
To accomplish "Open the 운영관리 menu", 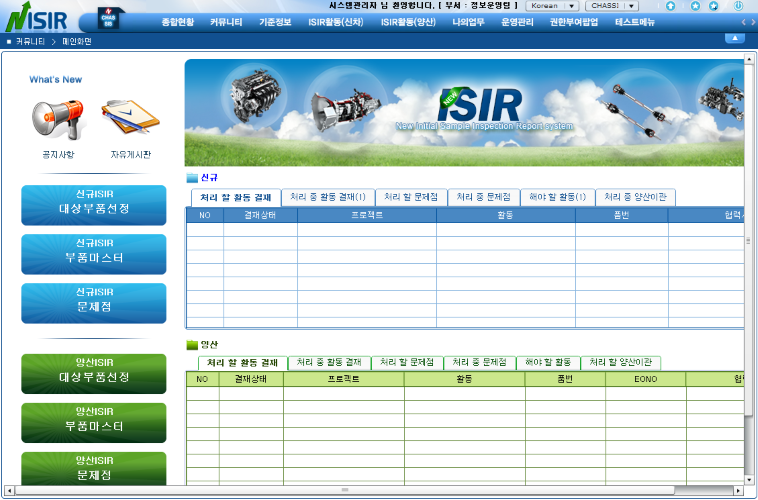I will pyautogui.click(x=517, y=22).
